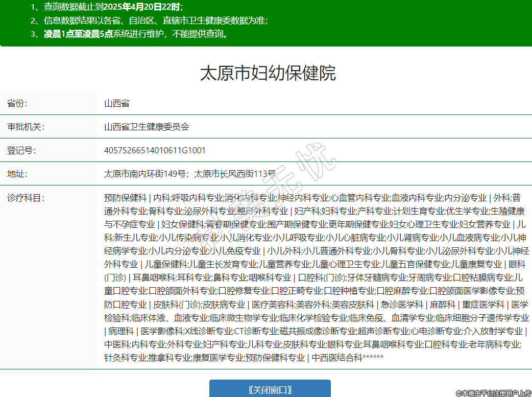532x397 pixels.
Task: Select the 审批机关 field label
Action: 26,127
